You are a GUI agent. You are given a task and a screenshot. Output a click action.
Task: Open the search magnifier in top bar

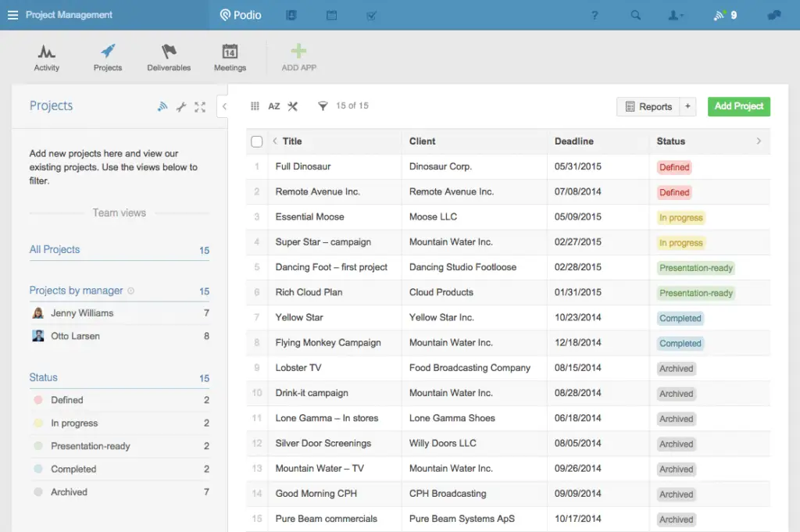tap(635, 16)
